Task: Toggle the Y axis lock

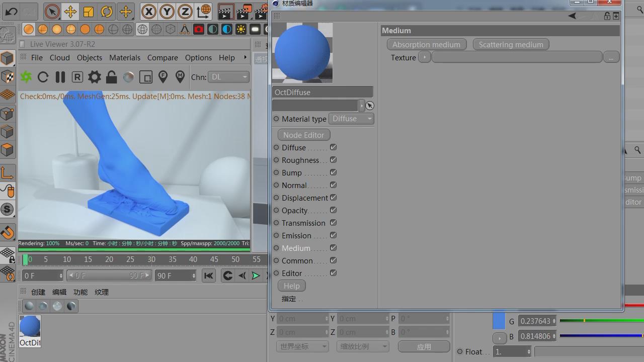Action: 167,11
